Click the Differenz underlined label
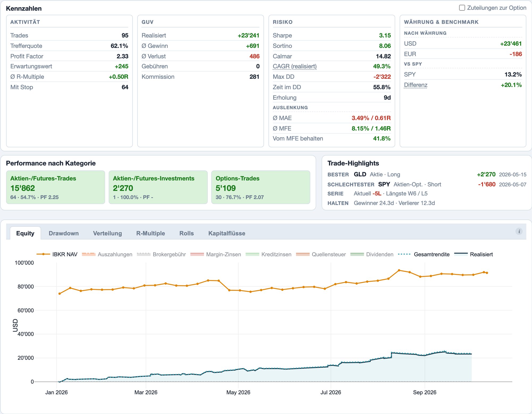532x414 pixels. 415,85
